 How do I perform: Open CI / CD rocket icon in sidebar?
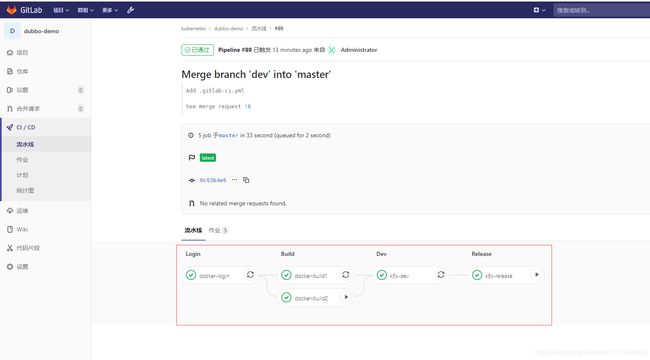10,127
